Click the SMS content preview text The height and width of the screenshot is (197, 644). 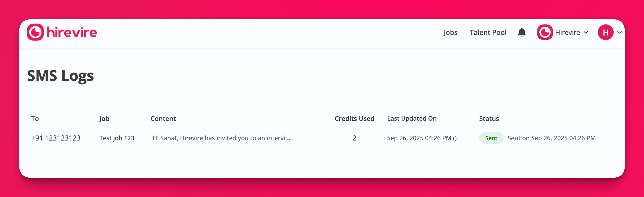(x=219, y=138)
